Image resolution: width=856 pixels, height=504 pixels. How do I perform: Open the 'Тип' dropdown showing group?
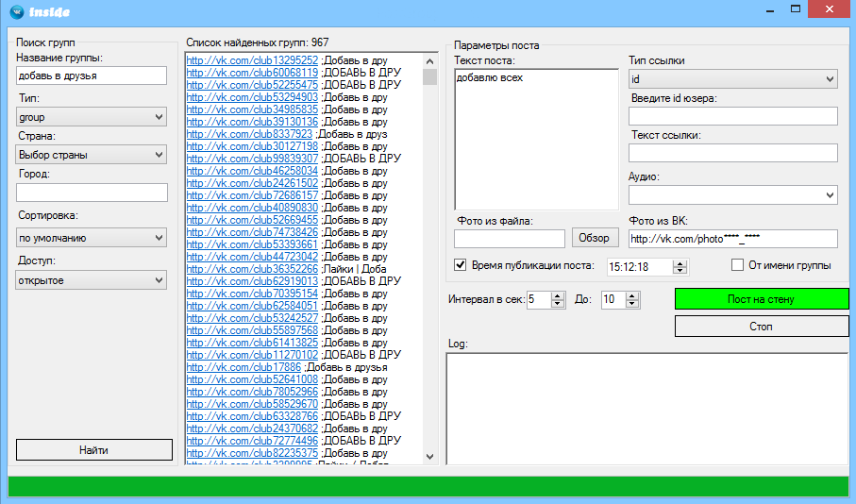92,117
